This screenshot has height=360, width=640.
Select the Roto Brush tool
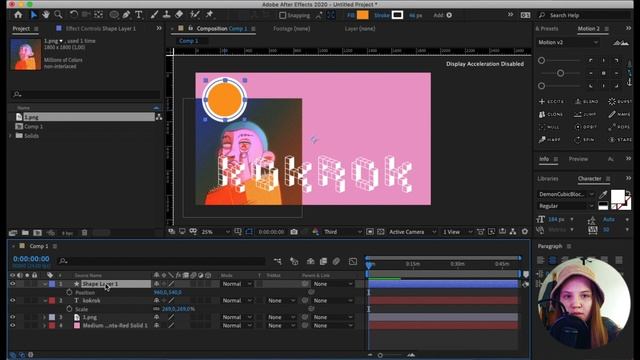pyautogui.click(x=195, y=15)
